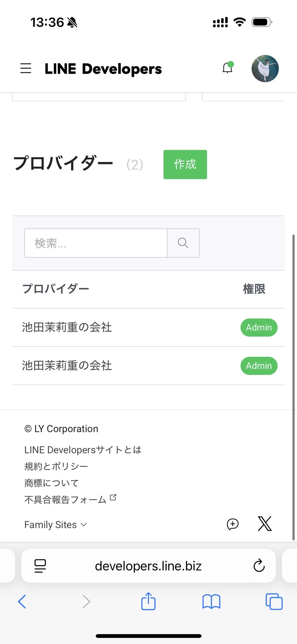Open the Safari tabs overview
The width and height of the screenshot is (297, 644).
274,602
